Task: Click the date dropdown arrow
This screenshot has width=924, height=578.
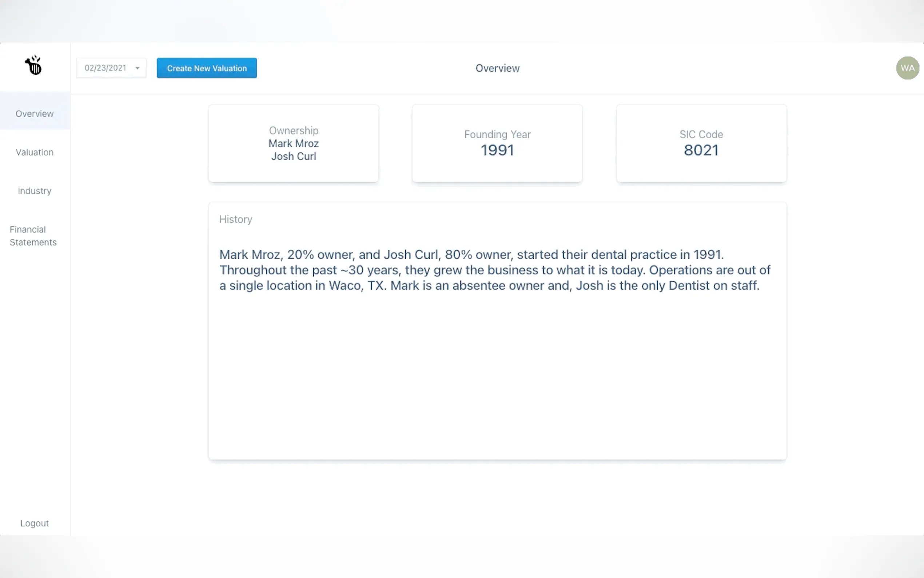Action: click(138, 68)
